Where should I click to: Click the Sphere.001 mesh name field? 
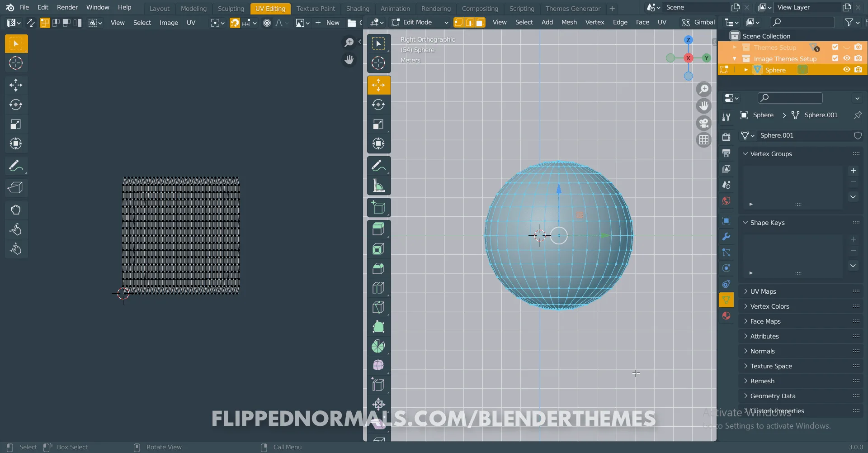tap(804, 135)
